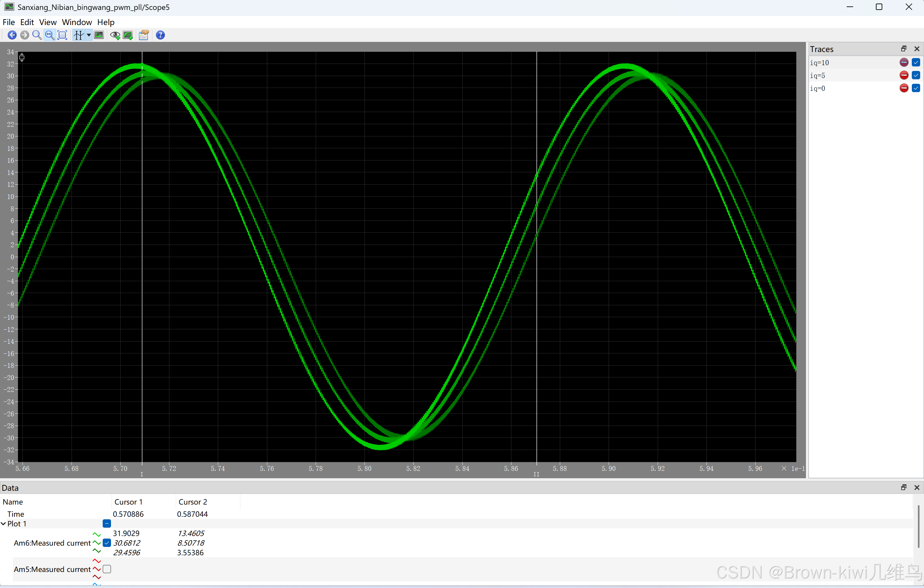This screenshot has width=924, height=588.
Task: Open the scope parameters icon
Action: point(143,35)
